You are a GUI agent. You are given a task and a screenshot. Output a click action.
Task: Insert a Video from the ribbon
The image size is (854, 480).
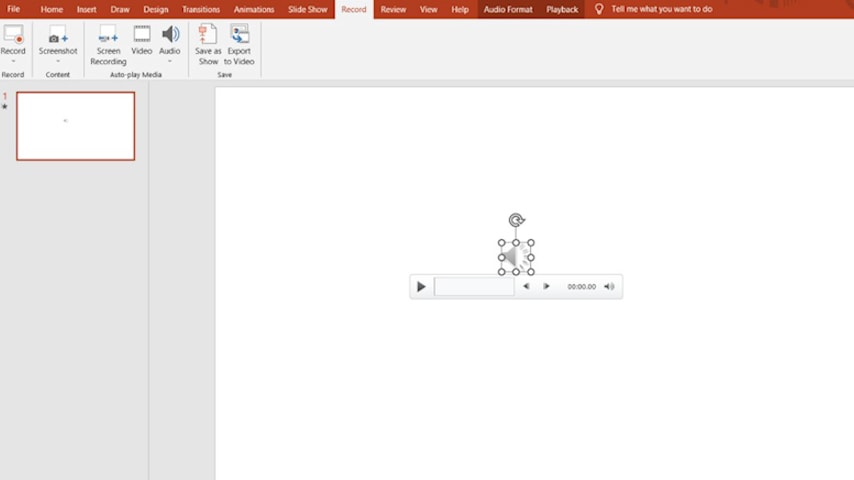[x=142, y=40]
